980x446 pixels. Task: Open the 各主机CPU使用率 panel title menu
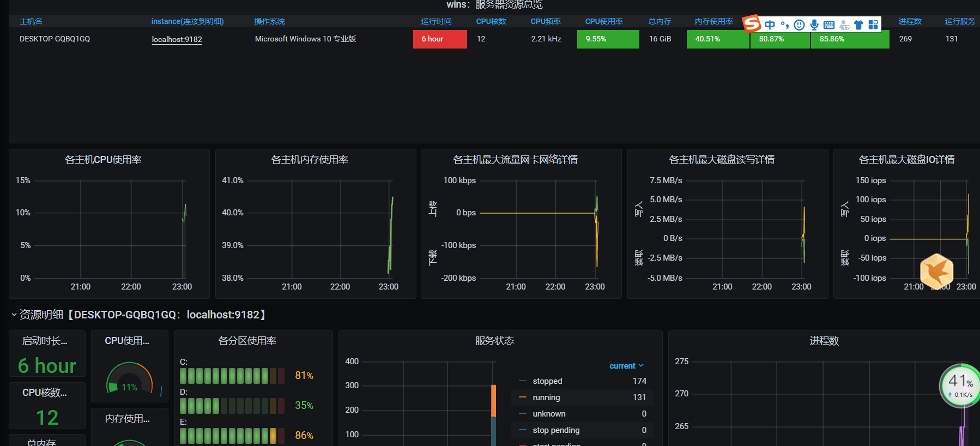tap(103, 160)
